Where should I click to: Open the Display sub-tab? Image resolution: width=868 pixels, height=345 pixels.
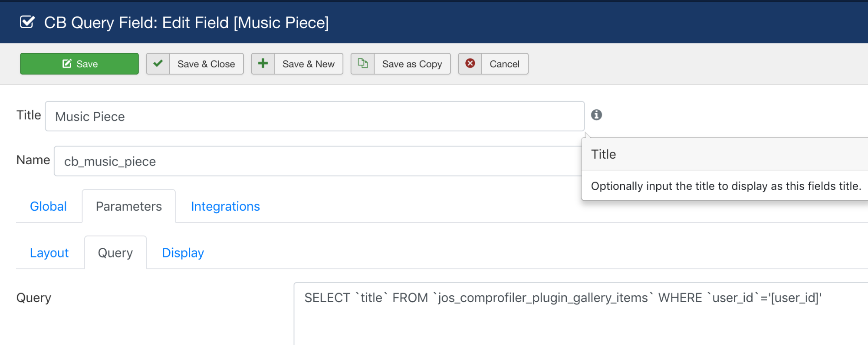[183, 253]
